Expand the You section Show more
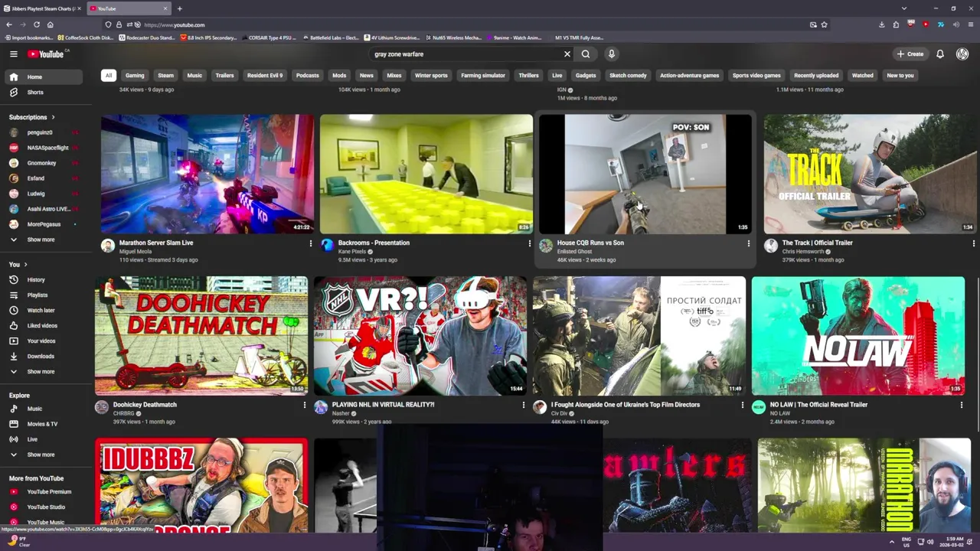980x551 pixels. coord(42,372)
